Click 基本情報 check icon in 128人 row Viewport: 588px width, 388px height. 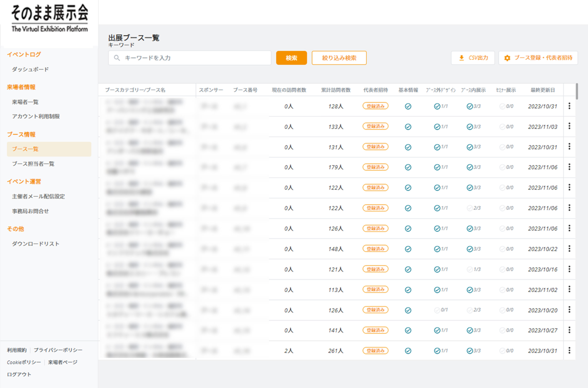pos(408,107)
